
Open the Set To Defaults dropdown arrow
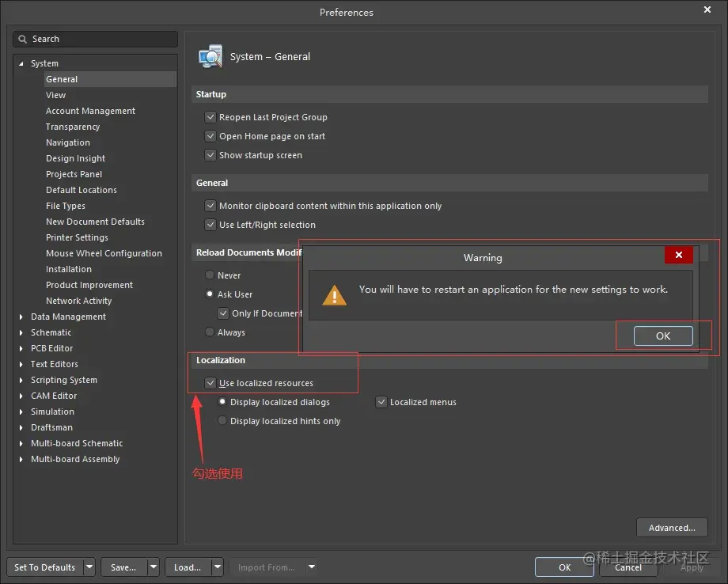[89, 567]
